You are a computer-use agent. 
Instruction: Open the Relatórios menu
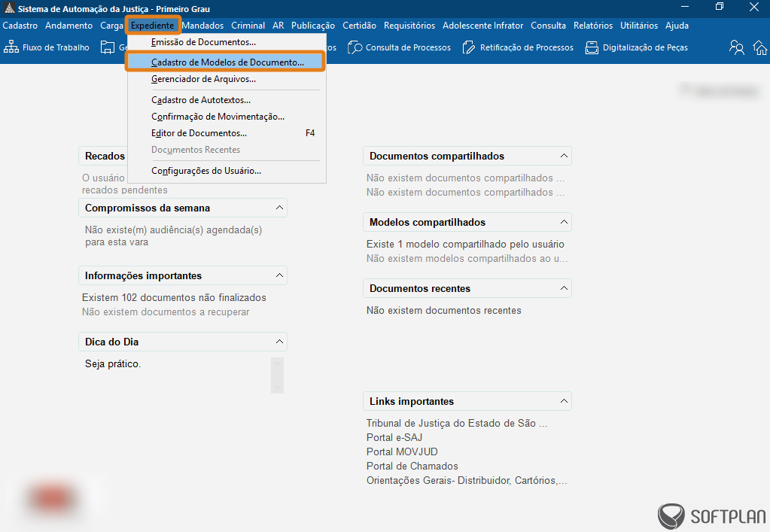click(593, 26)
